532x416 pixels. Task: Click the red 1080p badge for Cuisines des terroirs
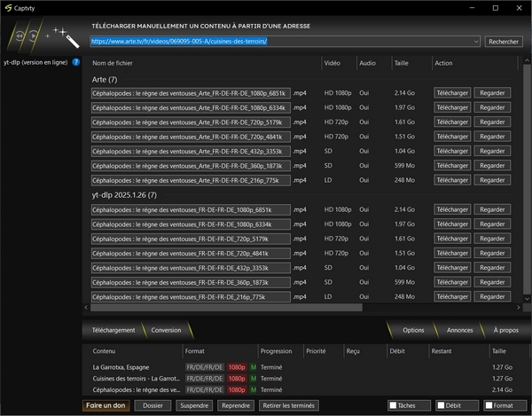point(237,378)
